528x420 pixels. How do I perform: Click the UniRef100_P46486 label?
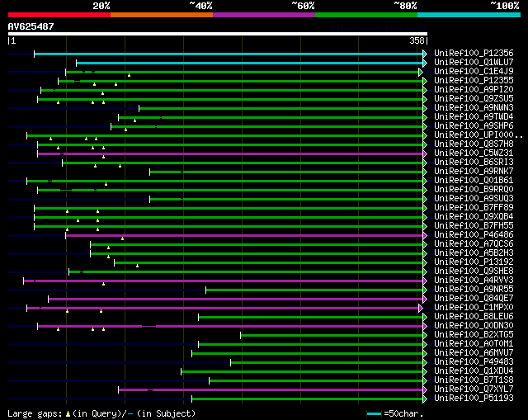pyautogui.click(x=474, y=235)
